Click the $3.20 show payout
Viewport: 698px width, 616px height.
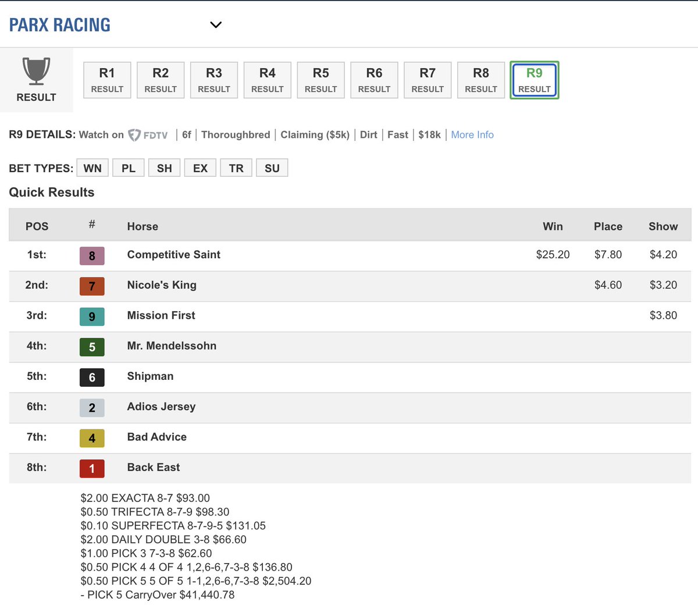664,285
